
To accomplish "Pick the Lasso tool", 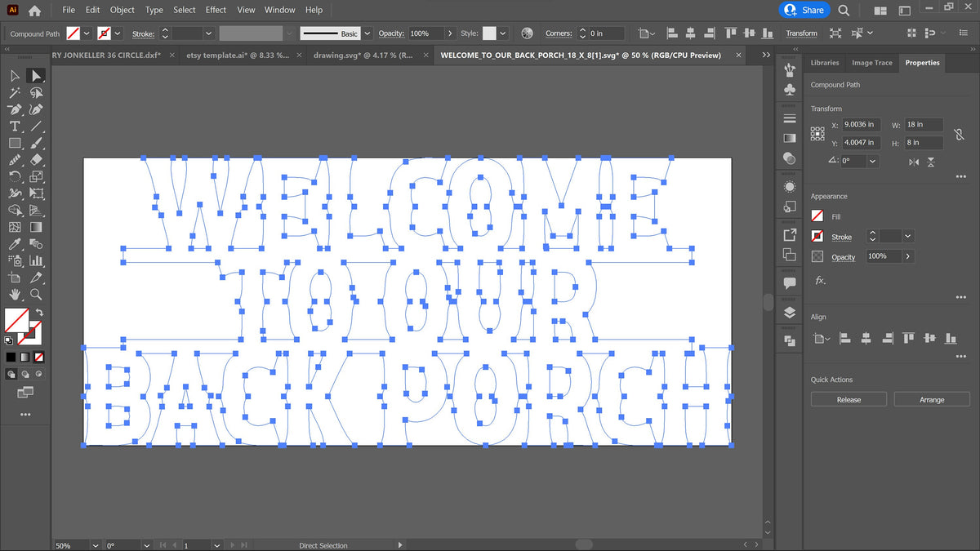I will (36, 93).
